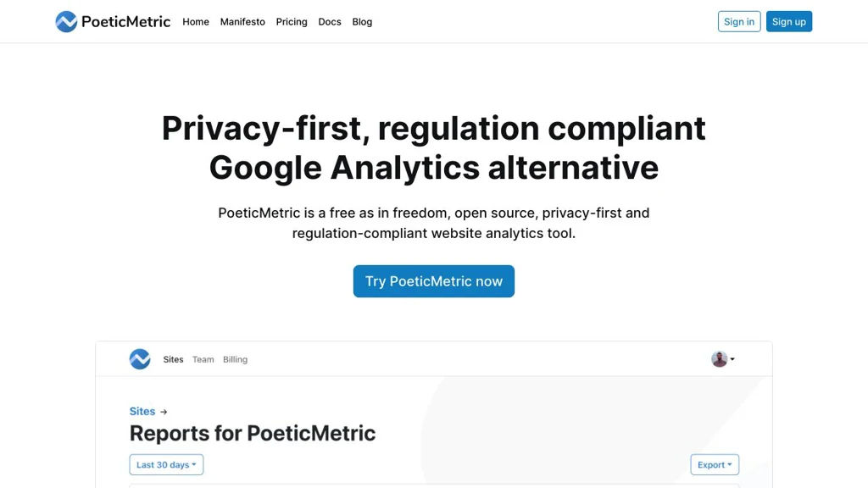Click the user avatar picture
This screenshot has height=488, width=868.
720,359
